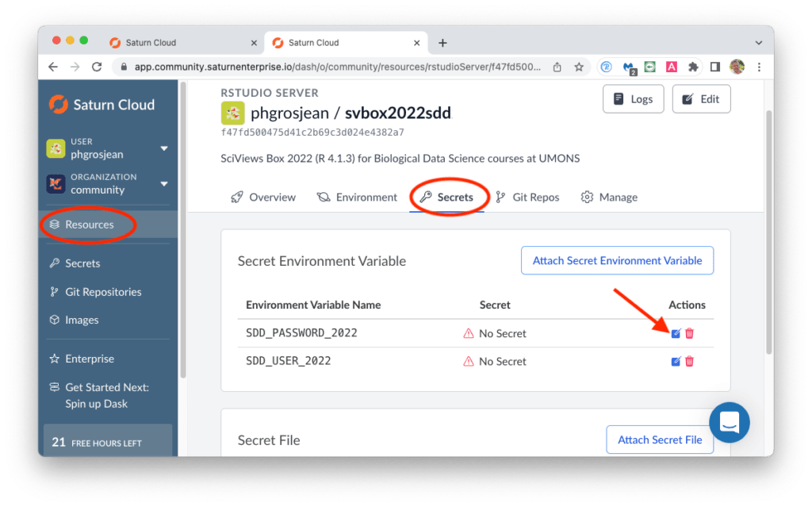This screenshot has width=812, height=507.
Task: Close the active Saturn Cloud tab
Action: 416,43
